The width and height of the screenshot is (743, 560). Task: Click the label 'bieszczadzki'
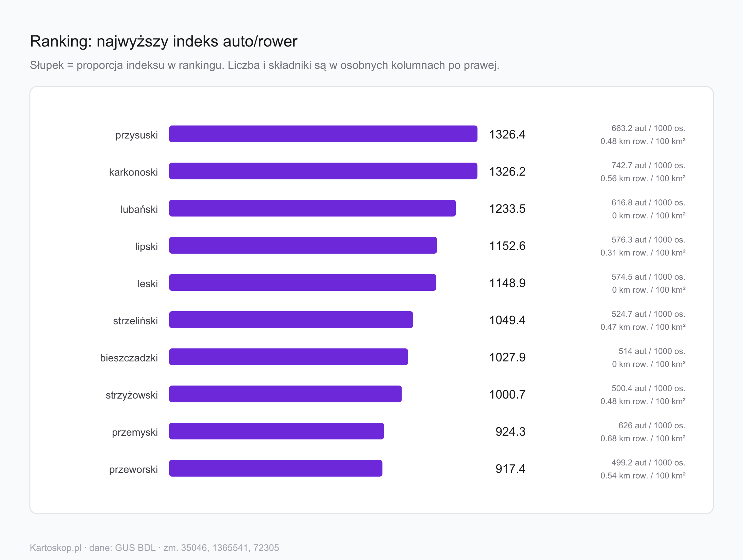129,358
